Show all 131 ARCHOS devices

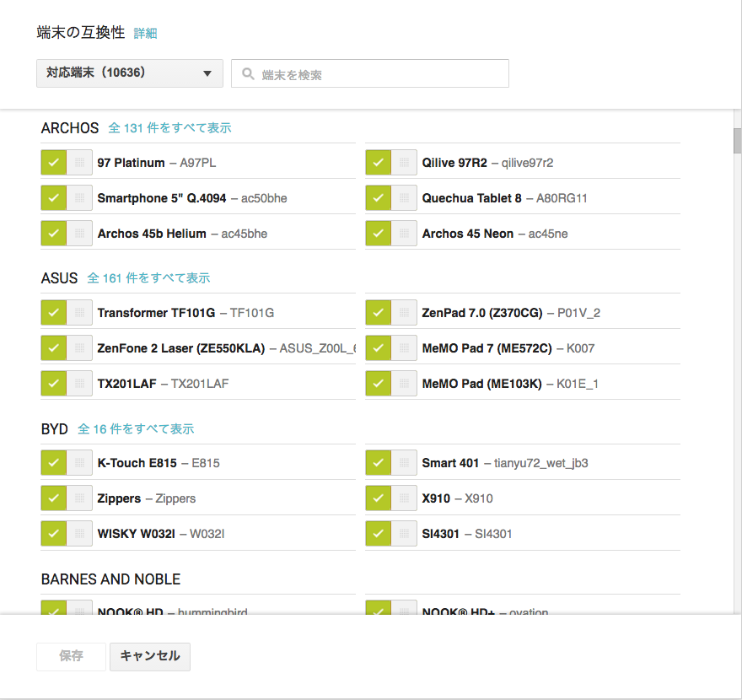[x=169, y=128]
